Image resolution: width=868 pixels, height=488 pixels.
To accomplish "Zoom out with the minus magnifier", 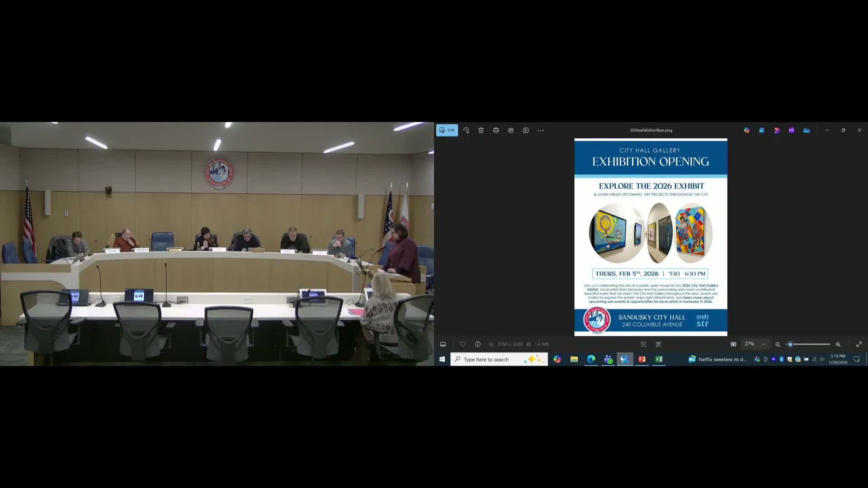I will tap(778, 344).
